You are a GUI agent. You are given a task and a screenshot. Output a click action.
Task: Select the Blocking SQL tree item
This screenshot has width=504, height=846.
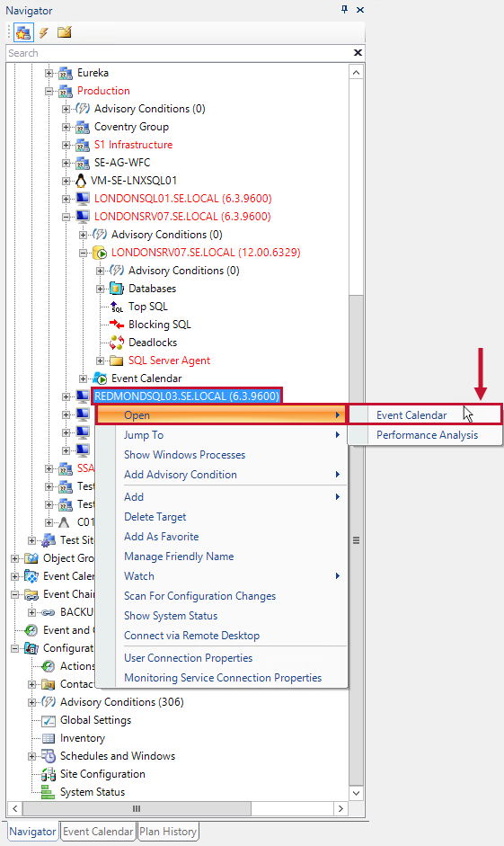coord(160,325)
